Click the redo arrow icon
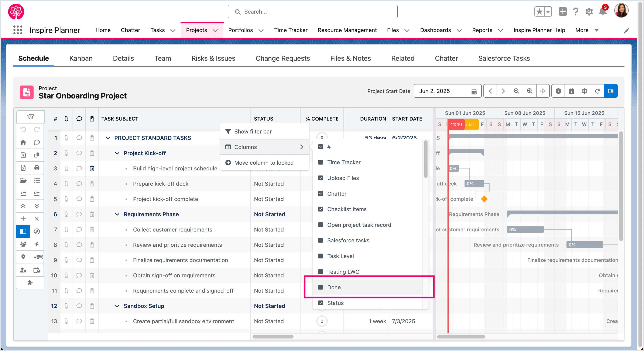644x351 pixels. (37, 129)
